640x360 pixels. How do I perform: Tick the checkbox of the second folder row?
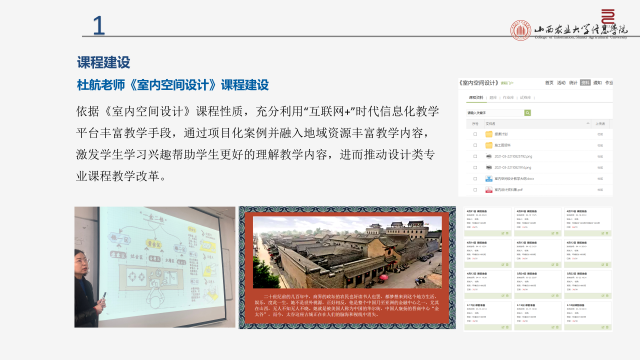(475, 145)
